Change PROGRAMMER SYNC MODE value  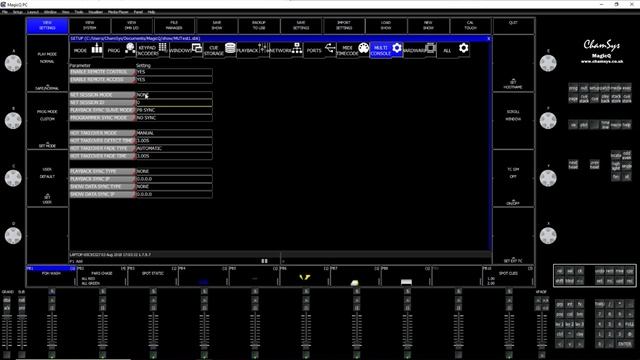[x=174, y=118]
